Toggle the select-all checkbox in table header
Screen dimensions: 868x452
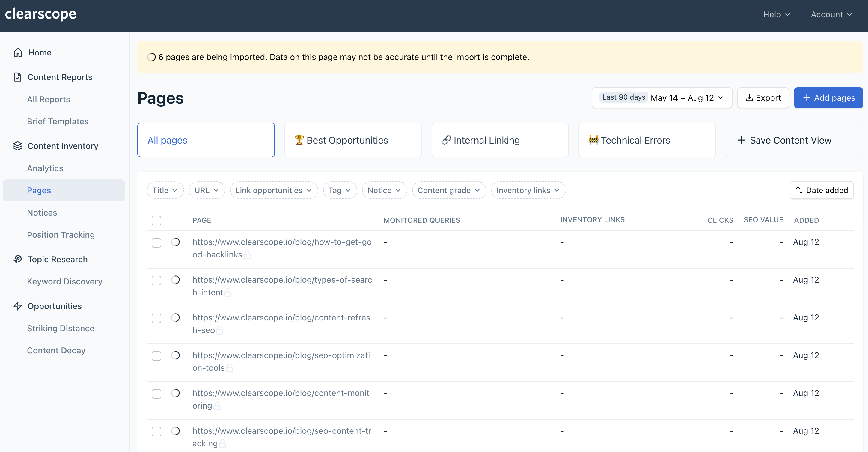[156, 220]
